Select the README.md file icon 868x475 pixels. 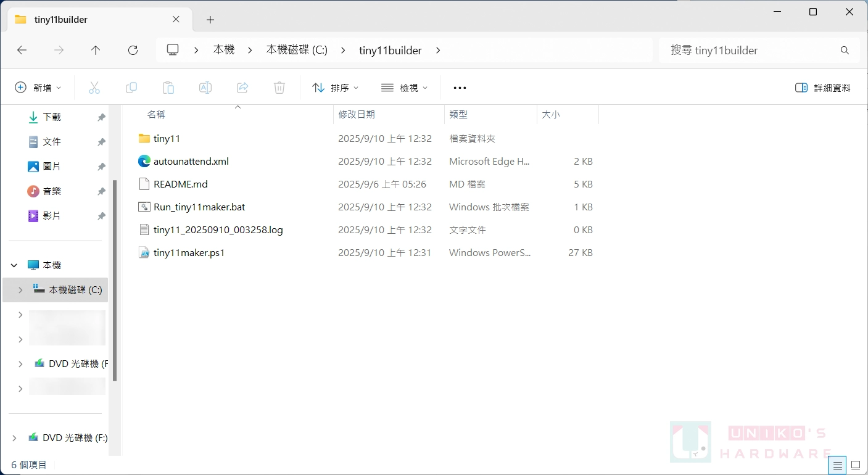(x=144, y=184)
